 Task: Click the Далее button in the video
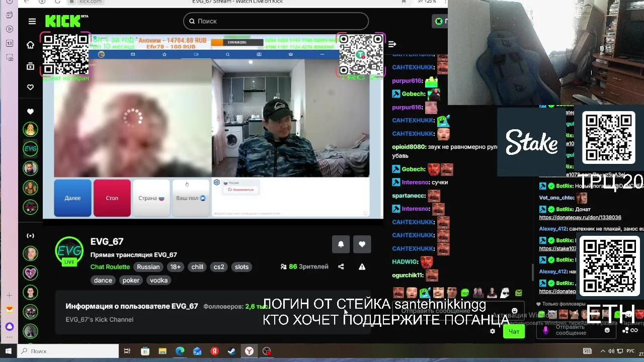(72, 198)
